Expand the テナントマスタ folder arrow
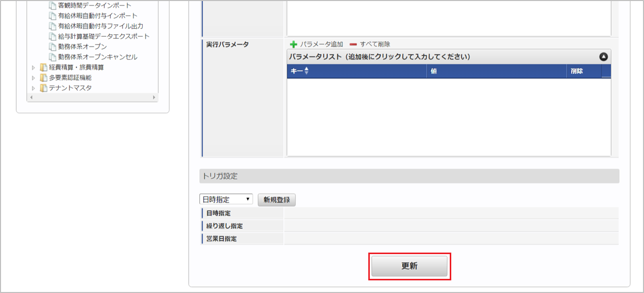This screenshot has height=293, width=644. [x=33, y=88]
